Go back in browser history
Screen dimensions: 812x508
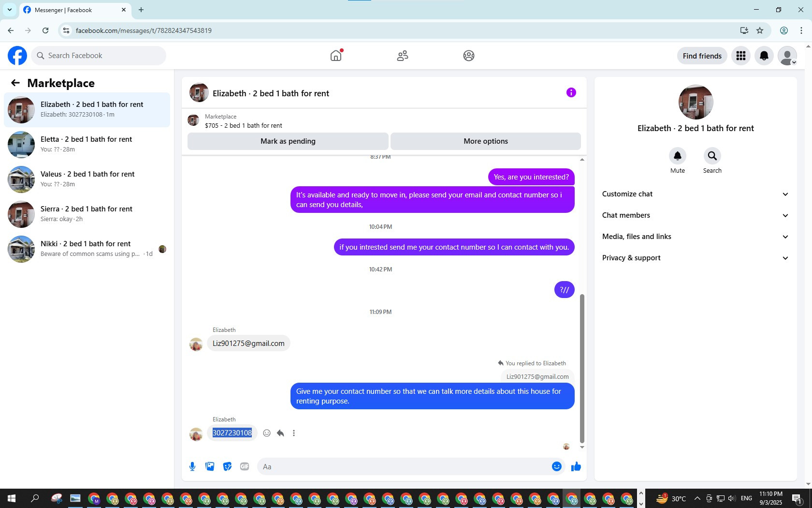pyautogui.click(x=11, y=30)
